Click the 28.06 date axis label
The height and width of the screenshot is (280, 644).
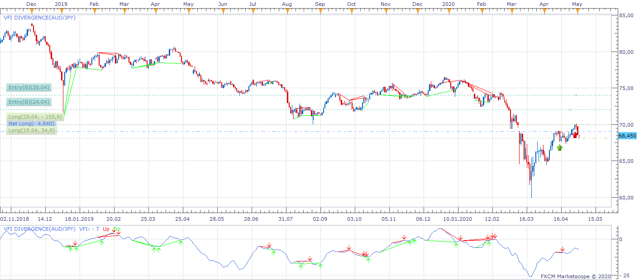[x=251, y=219]
